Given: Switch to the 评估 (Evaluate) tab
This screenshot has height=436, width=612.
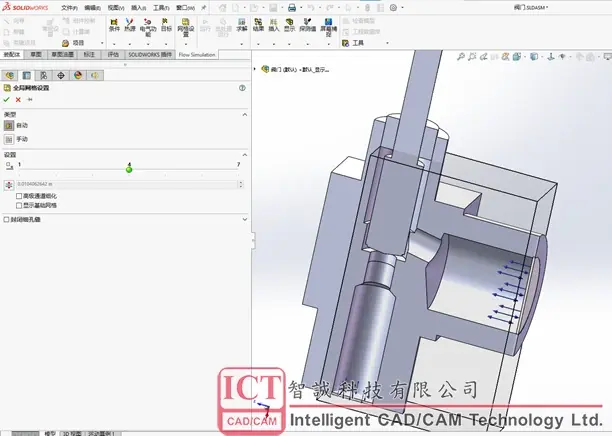Looking at the screenshot, I should point(113,55).
